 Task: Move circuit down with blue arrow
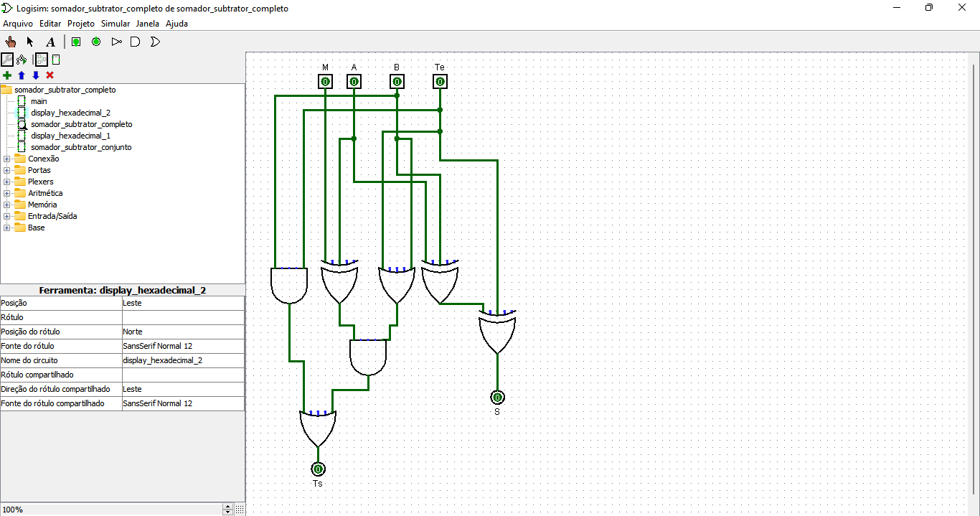[35, 75]
